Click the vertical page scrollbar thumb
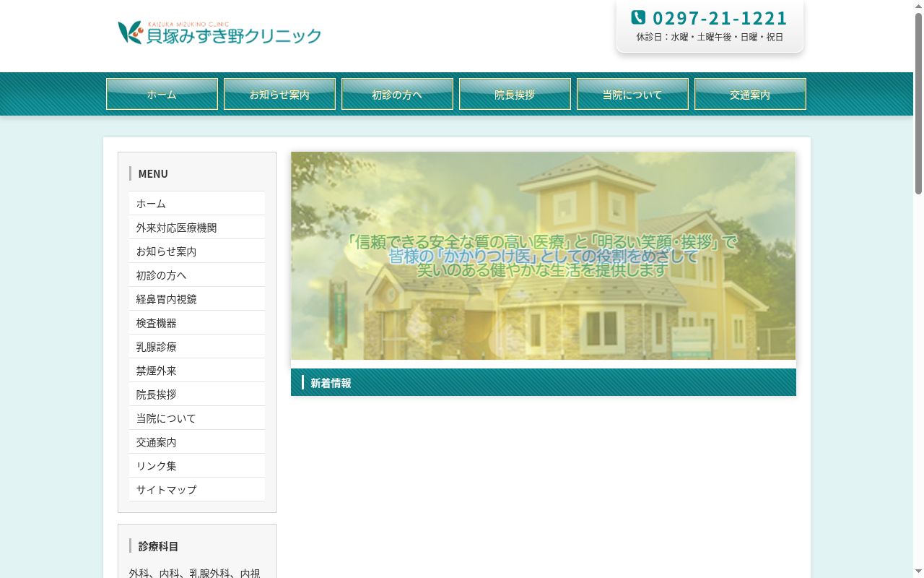The image size is (924, 578). (x=918, y=103)
